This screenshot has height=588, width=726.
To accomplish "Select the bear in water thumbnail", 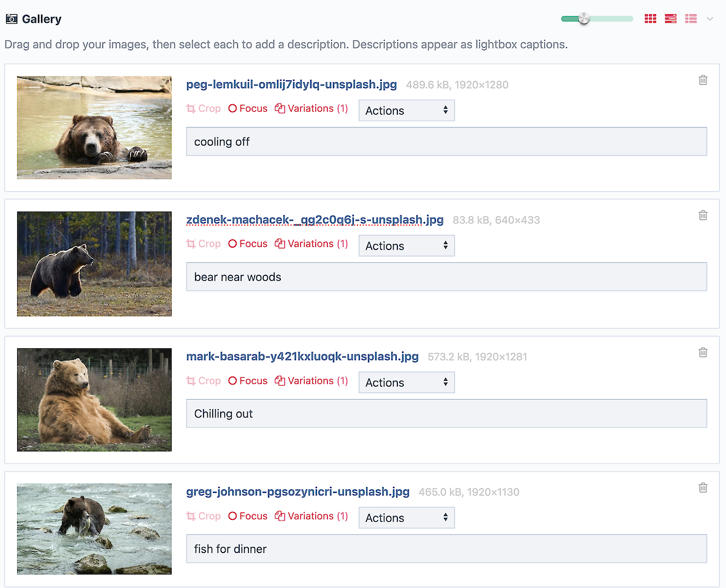I will pos(94,128).
